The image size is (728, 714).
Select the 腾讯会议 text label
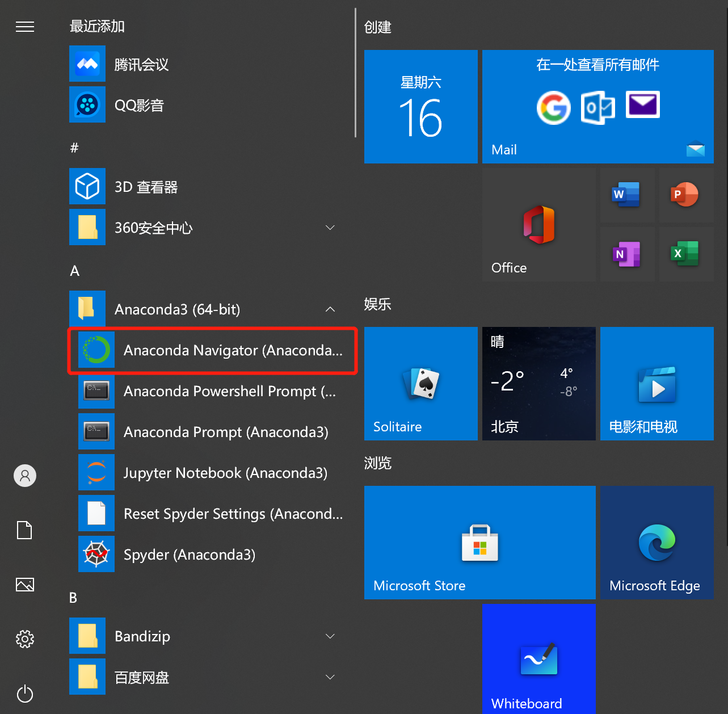[x=142, y=65]
